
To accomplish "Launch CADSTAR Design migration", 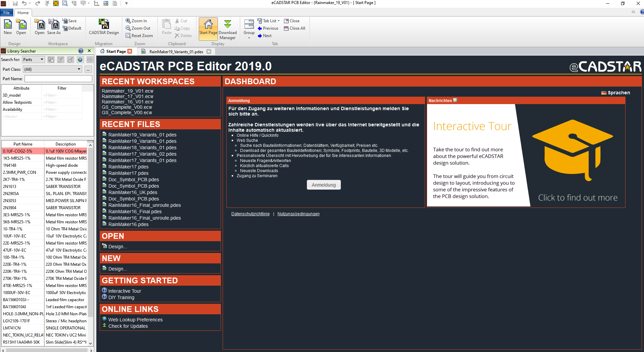I will [x=104, y=27].
